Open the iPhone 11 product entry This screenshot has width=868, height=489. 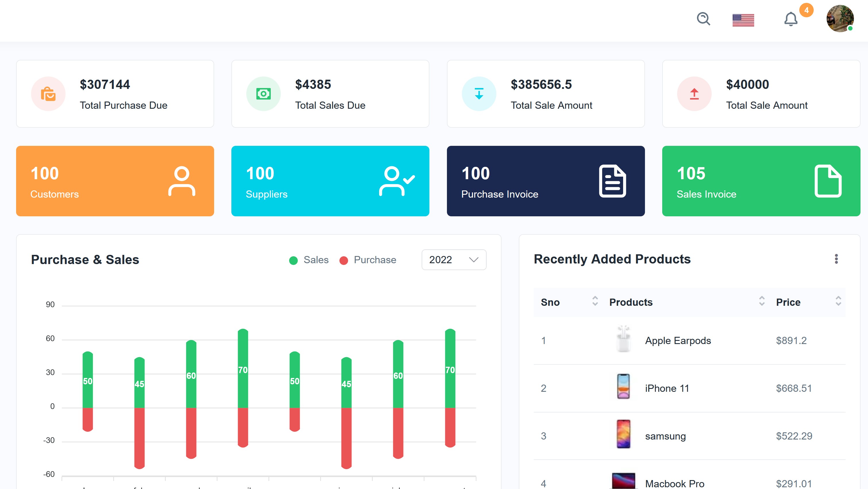[x=667, y=388]
